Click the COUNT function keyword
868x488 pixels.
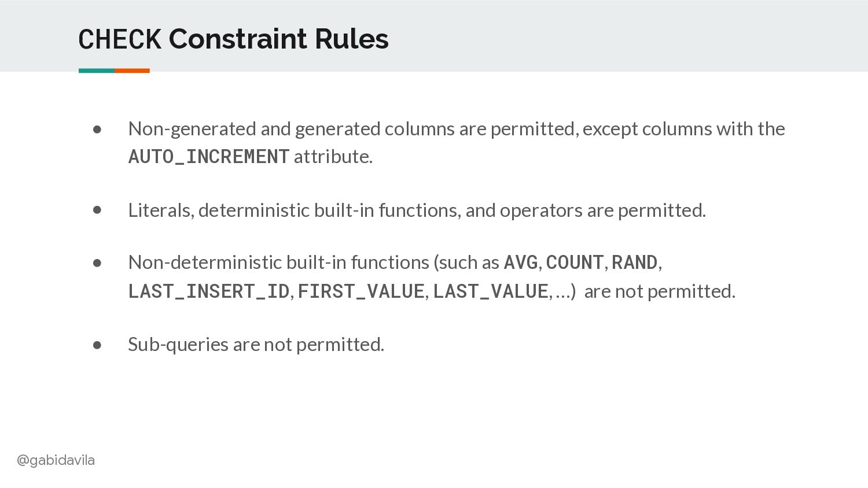click(x=575, y=263)
